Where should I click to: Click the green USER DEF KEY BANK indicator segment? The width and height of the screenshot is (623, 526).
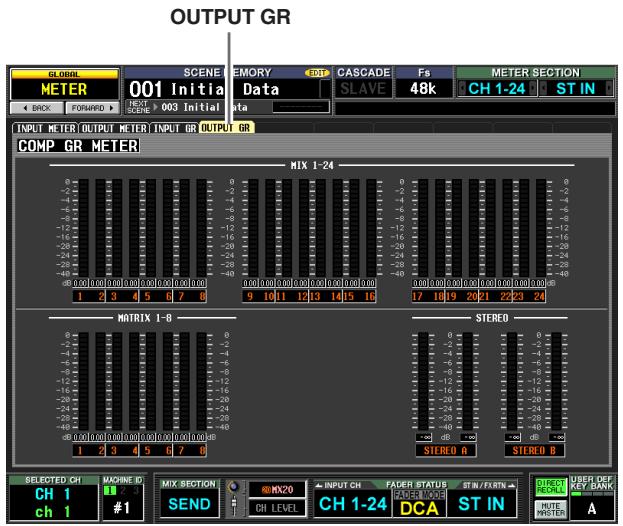click(x=576, y=494)
